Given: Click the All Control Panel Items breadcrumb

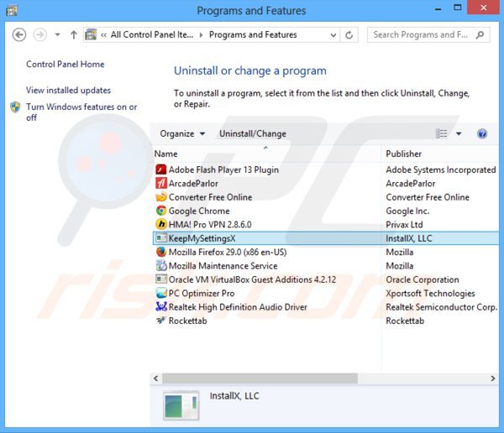Looking at the screenshot, I should 152,34.
